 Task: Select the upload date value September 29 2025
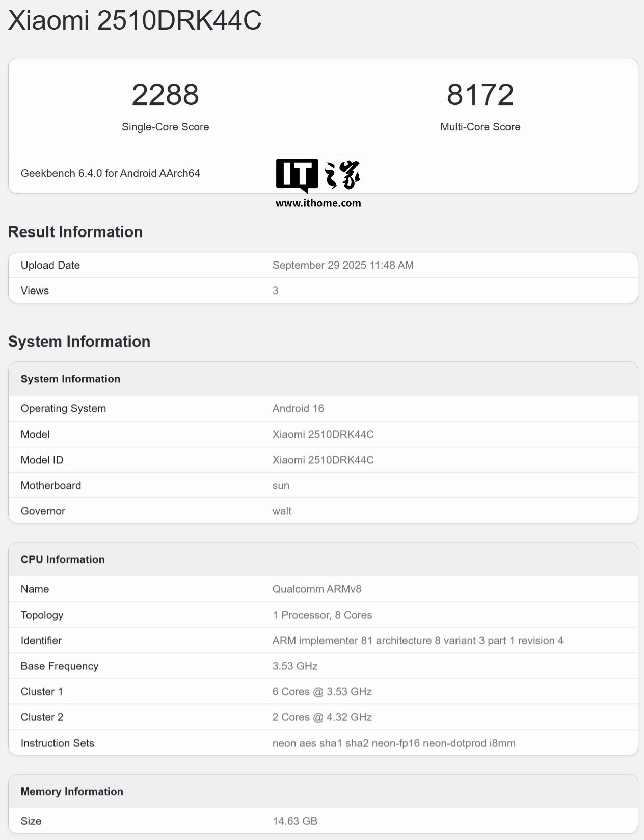[x=343, y=265]
